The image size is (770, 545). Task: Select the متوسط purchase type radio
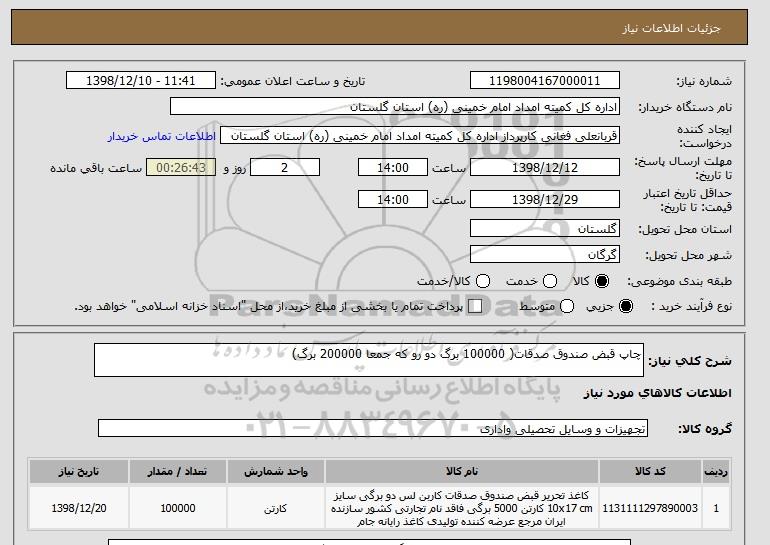point(567,306)
